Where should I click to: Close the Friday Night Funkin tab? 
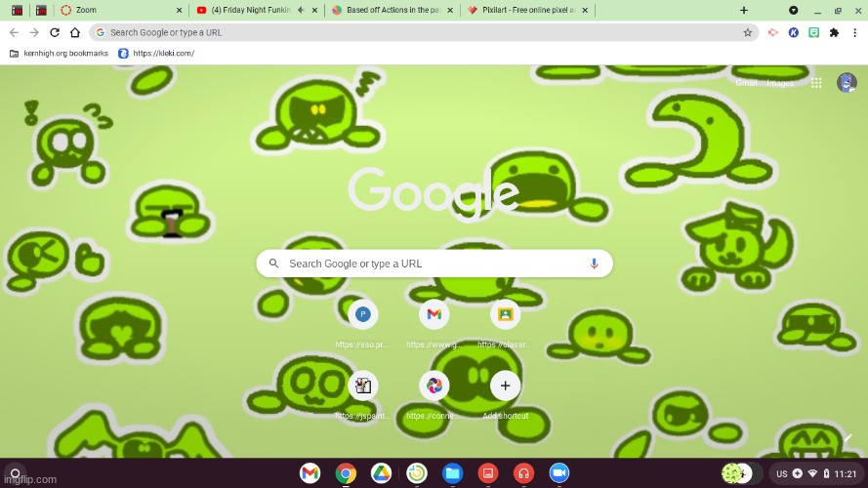[315, 10]
